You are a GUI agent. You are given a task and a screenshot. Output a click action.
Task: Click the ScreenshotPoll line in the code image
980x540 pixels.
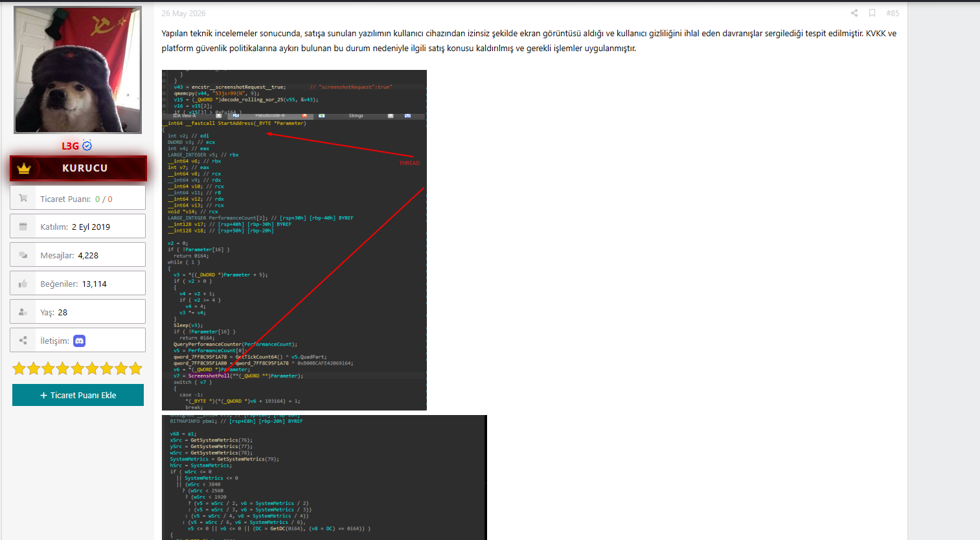(238, 376)
